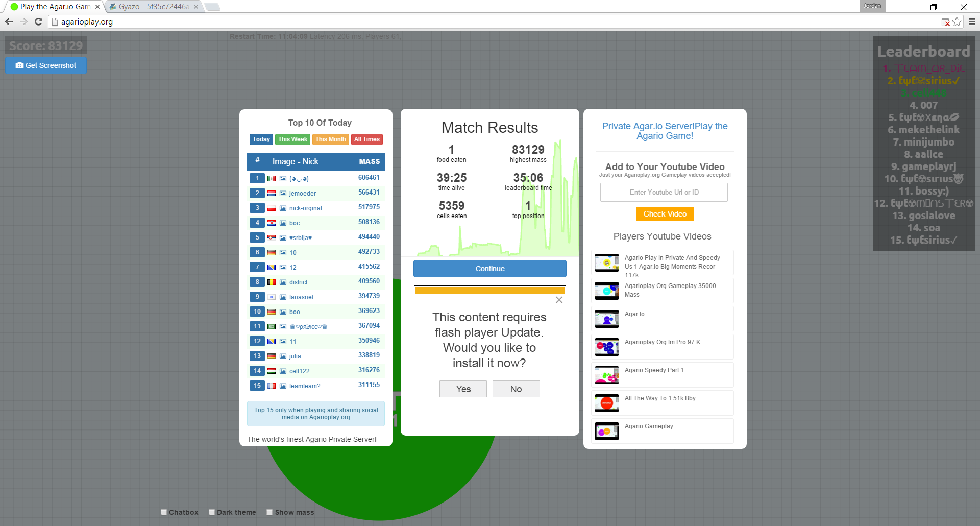
Task: Click the flag icon in the taoasnef row
Action: pos(272,297)
